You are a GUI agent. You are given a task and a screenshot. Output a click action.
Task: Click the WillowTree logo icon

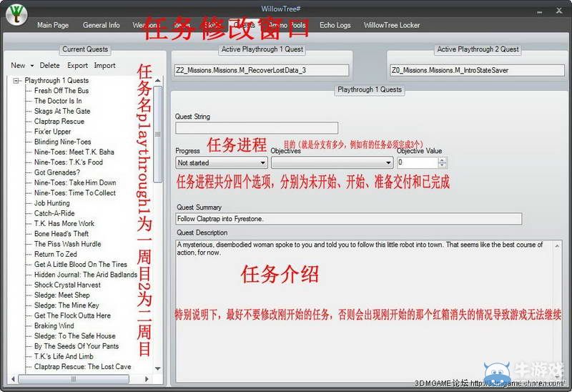16,14
